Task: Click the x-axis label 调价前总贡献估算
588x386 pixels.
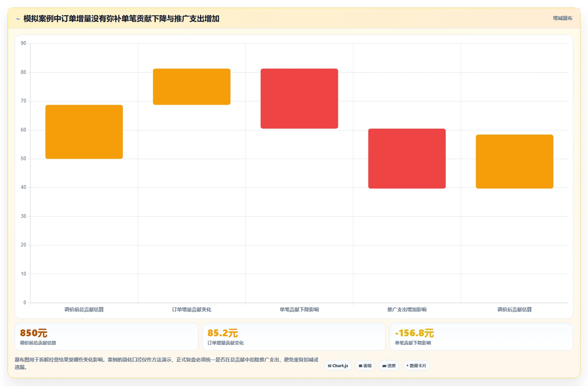Action: [84, 309]
